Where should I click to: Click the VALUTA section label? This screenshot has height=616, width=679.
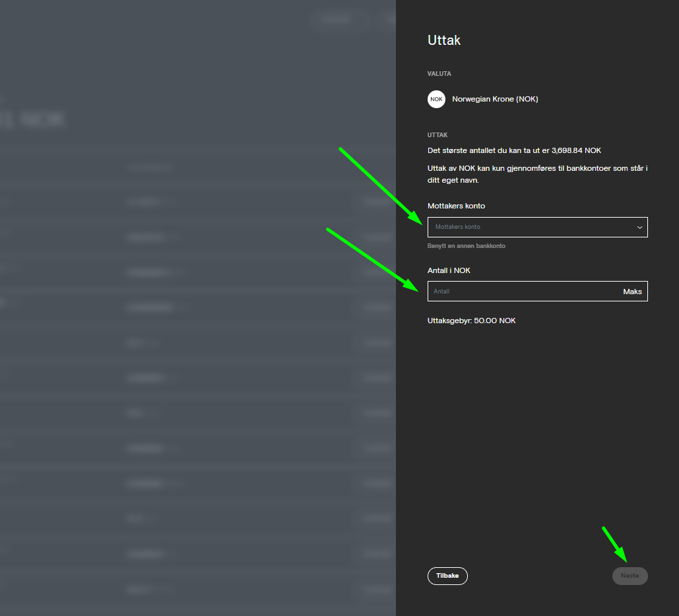pos(439,74)
